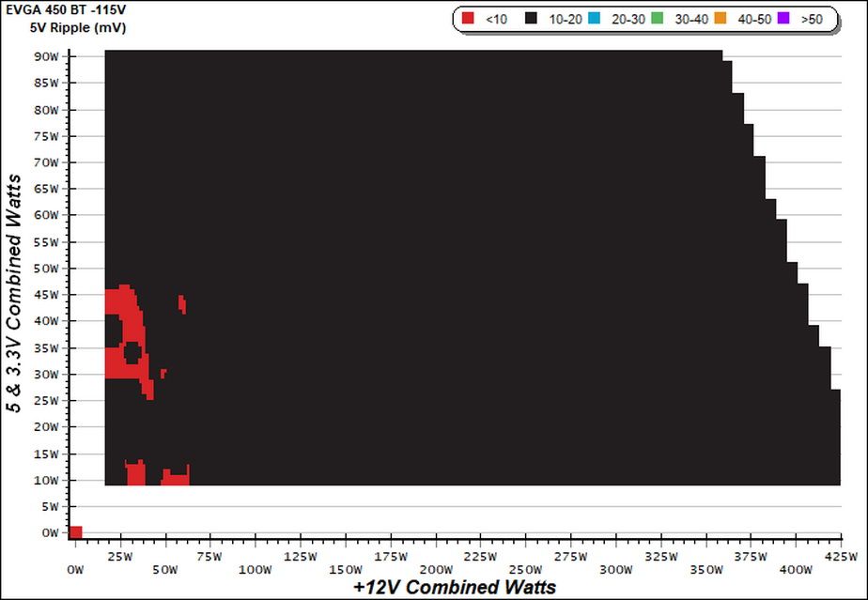Click the orange 40-50 legend swatch
This screenshot has width=868, height=600.
point(721,18)
